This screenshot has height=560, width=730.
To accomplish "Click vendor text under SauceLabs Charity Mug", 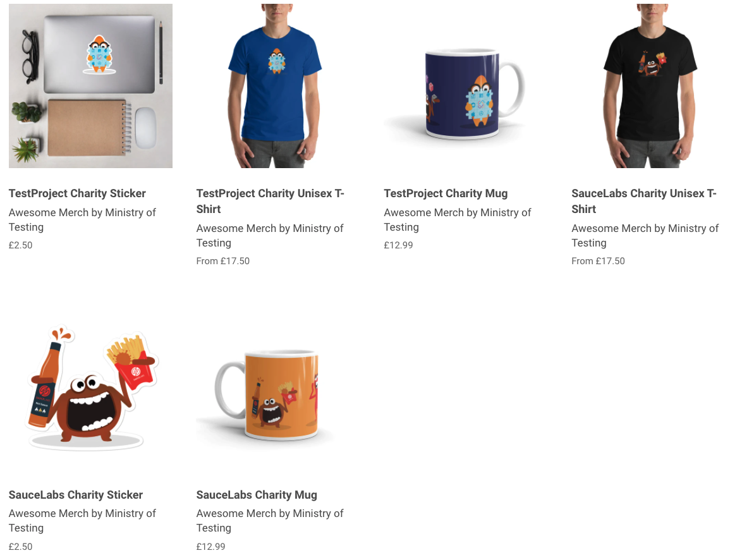I will point(270,520).
